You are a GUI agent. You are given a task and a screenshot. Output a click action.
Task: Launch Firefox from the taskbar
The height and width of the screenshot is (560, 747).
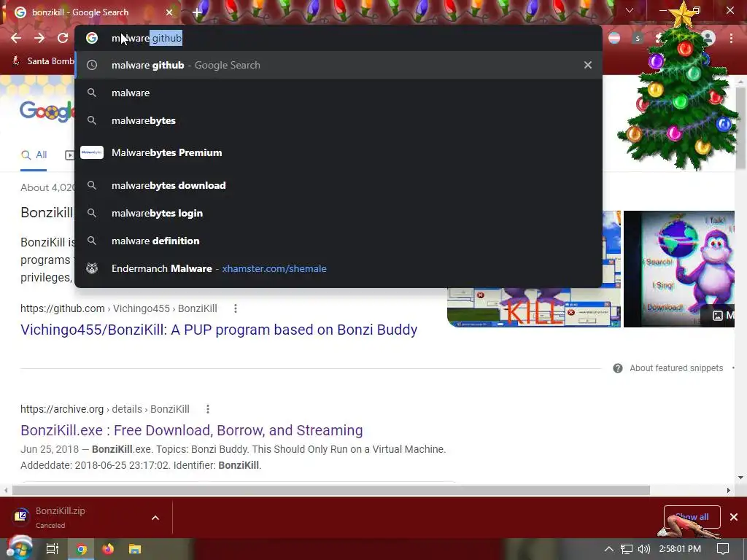pos(108,549)
